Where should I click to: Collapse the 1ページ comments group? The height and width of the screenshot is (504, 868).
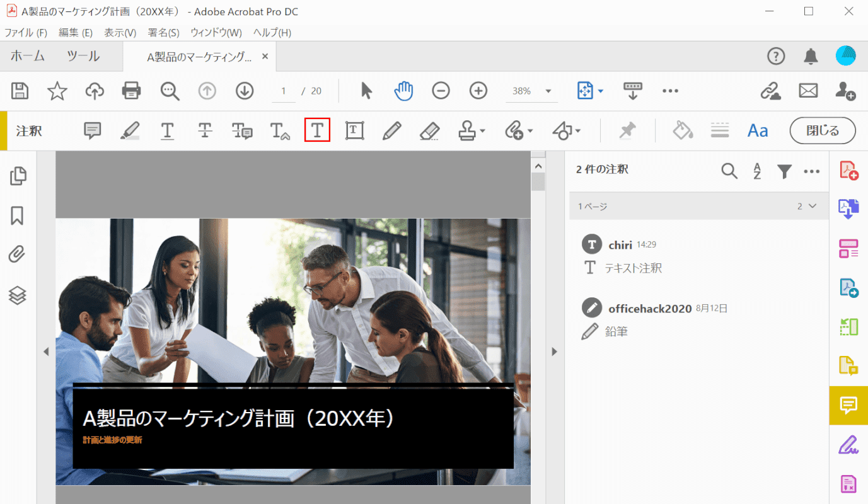tap(812, 206)
